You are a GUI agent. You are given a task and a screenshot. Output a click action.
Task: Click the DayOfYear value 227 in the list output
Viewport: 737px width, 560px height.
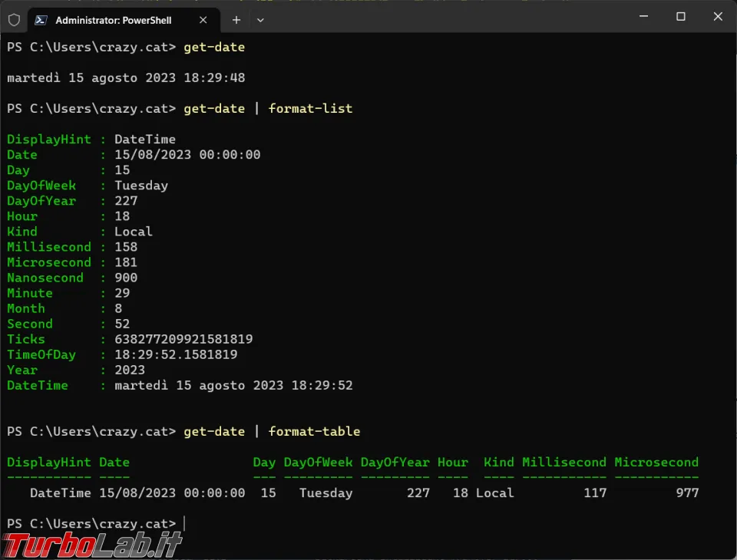[126, 201]
